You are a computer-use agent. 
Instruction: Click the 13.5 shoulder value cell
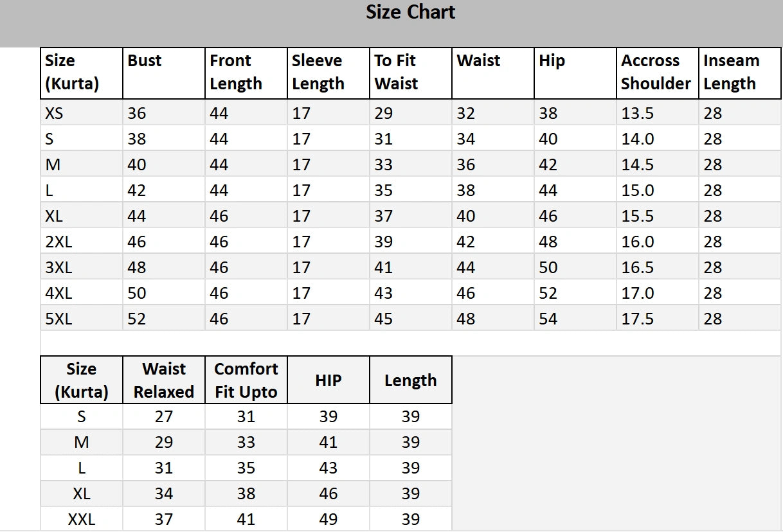pos(637,114)
